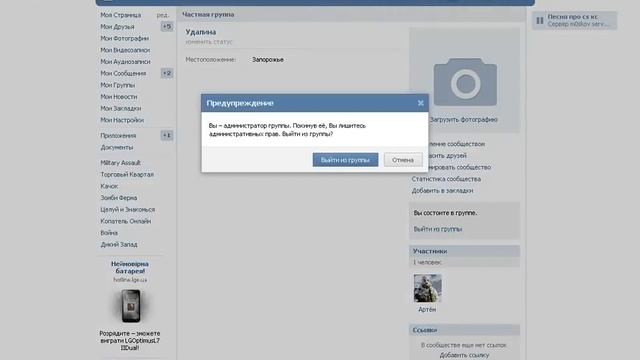Screen dimensions: 640x360
Task: Open Мои Фотографии
Action: coord(124,38)
